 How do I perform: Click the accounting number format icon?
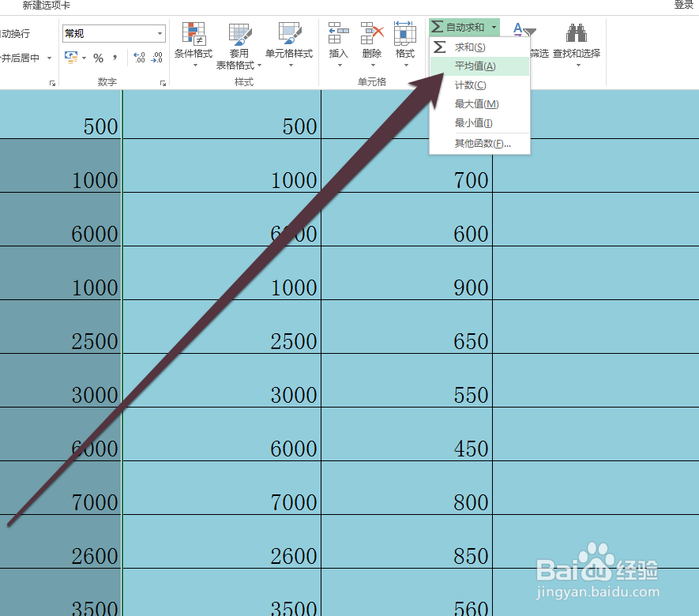(x=71, y=58)
